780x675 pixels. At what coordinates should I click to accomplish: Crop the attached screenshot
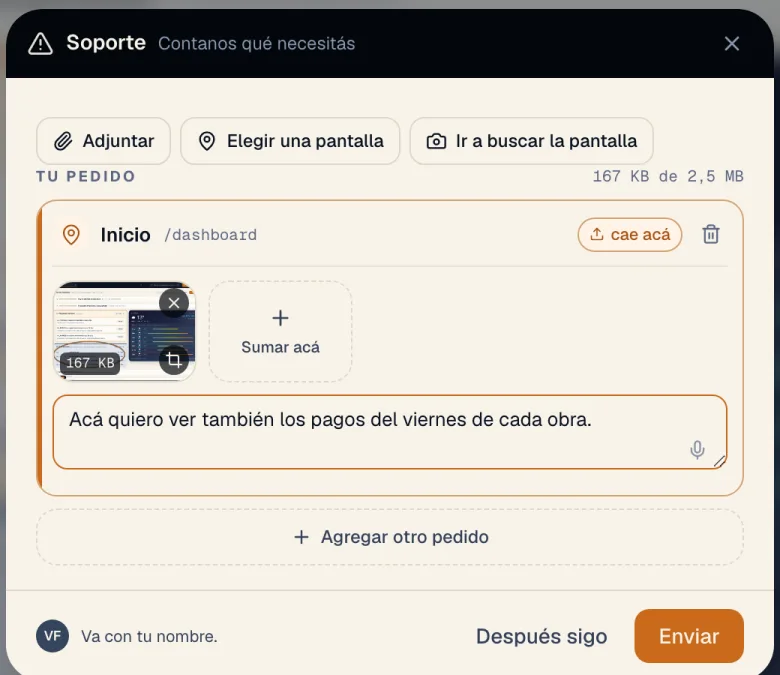click(174, 360)
